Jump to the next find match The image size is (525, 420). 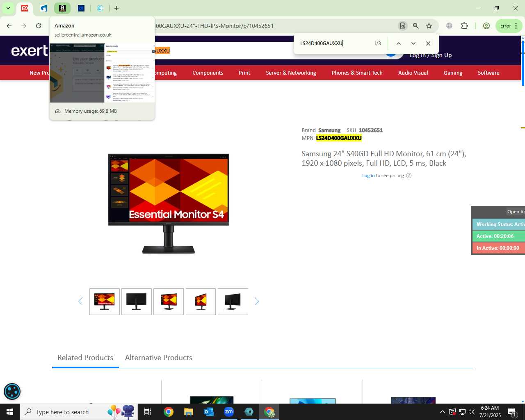pyautogui.click(x=413, y=43)
